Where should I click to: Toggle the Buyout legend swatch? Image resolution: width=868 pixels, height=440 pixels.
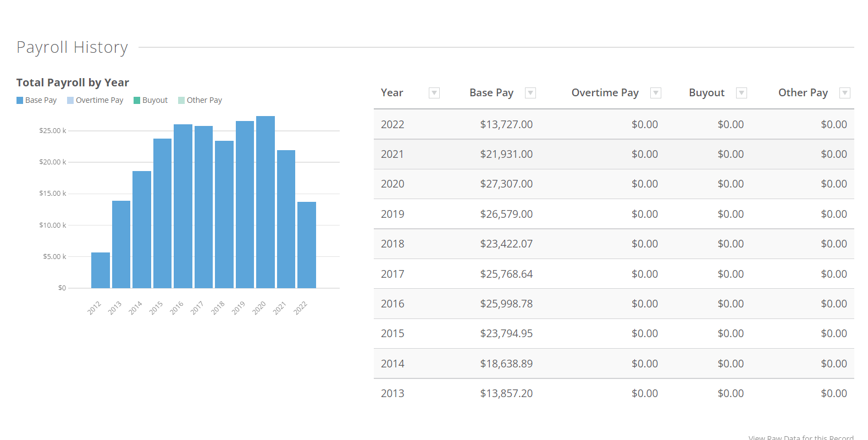point(137,100)
